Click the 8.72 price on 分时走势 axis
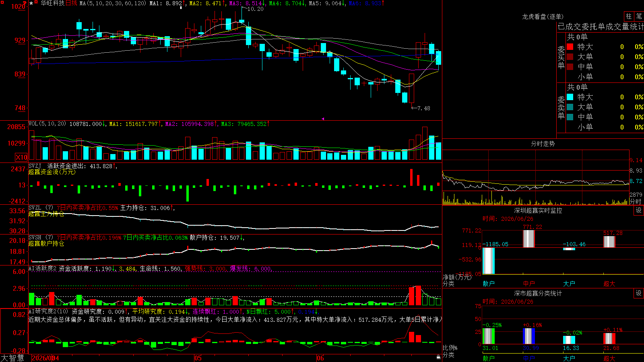Image resolution: width=644 pixels, height=362 pixels. 636,181
